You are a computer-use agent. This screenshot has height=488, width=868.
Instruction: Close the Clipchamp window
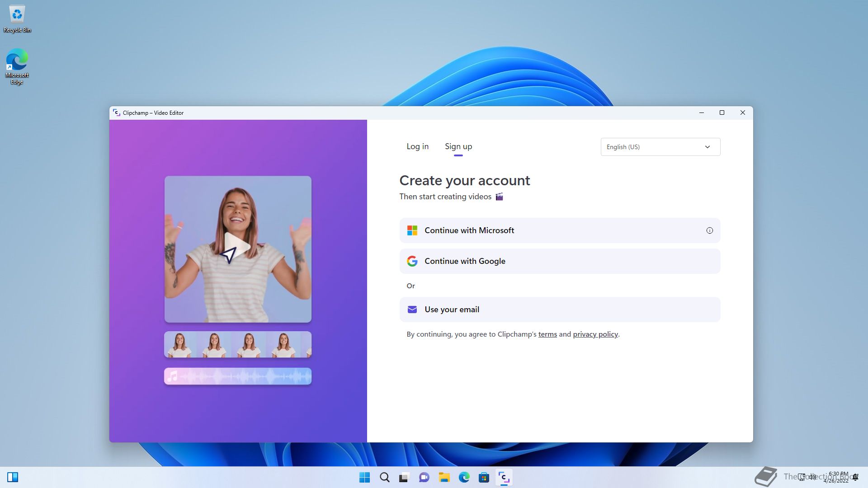[742, 113]
